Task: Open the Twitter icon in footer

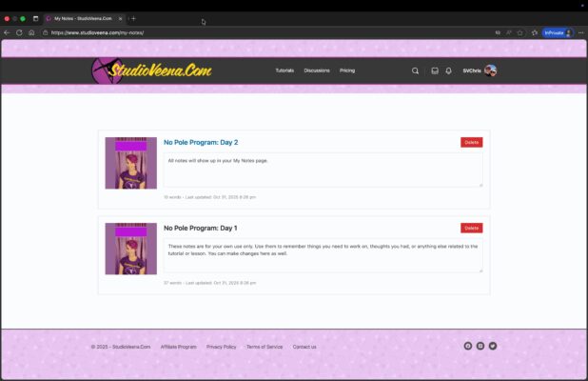Action: point(493,346)
